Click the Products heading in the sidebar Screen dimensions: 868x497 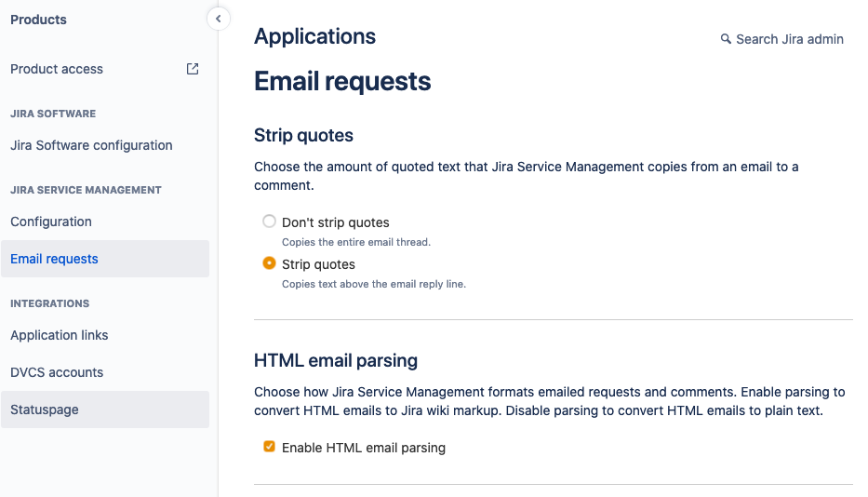[x=38, y=20]
